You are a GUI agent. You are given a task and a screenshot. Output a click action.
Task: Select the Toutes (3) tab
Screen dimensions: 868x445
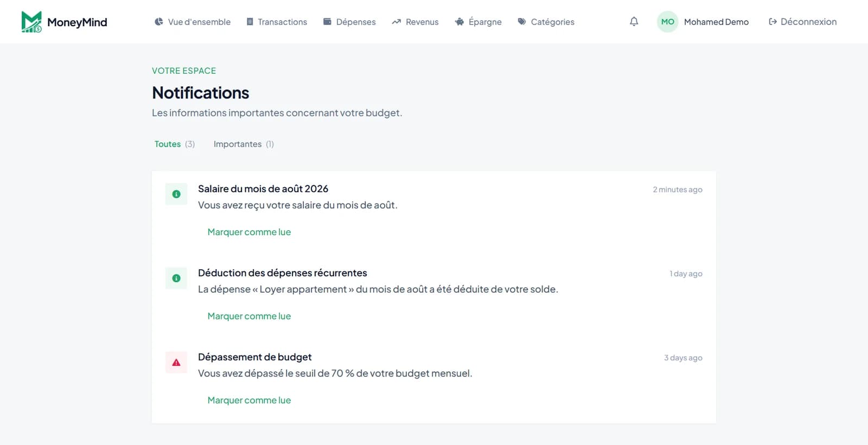[175, 144]
